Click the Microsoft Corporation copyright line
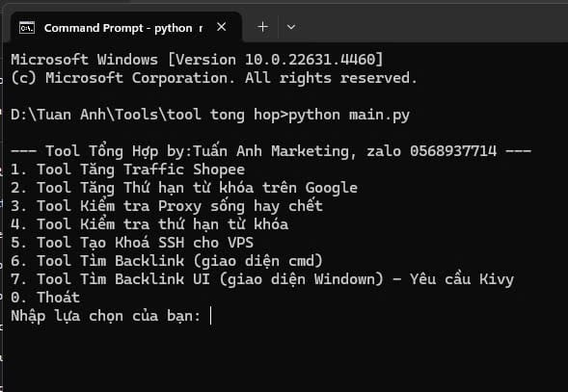Image resolution: width=568 pixels, height=392 pixels. (x=214, y=78)
